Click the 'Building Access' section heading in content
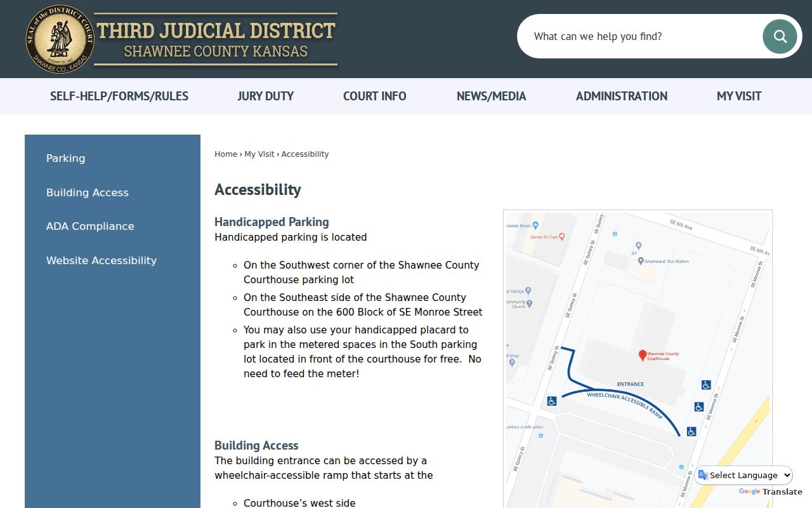The image size is (812, 508). point(256,445)
